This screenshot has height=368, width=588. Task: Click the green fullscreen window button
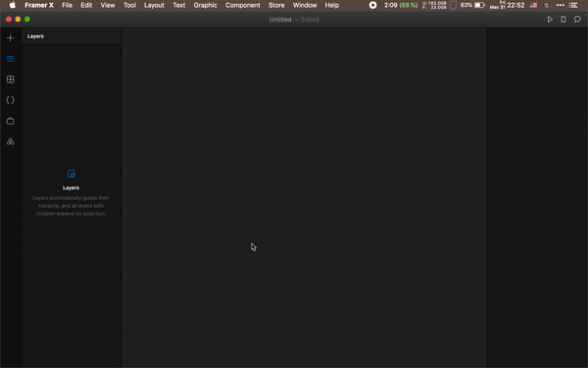[x=27, y=20]
